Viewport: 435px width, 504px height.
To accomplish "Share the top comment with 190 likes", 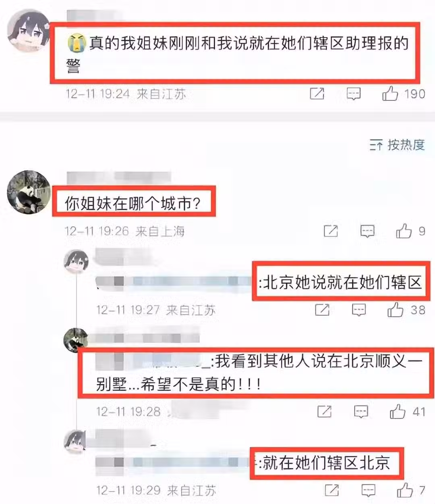I will tap(317, 94).
